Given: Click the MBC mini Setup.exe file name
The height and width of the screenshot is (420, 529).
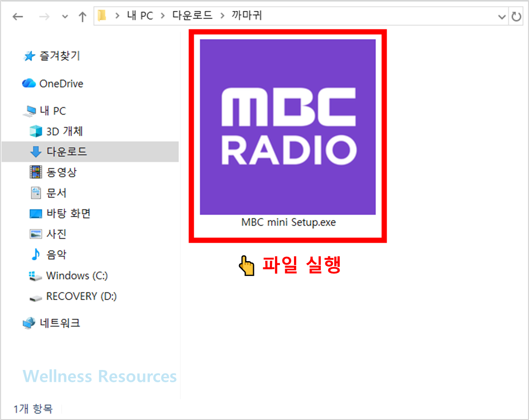Looking at the screenshot, I should (288, 222).
